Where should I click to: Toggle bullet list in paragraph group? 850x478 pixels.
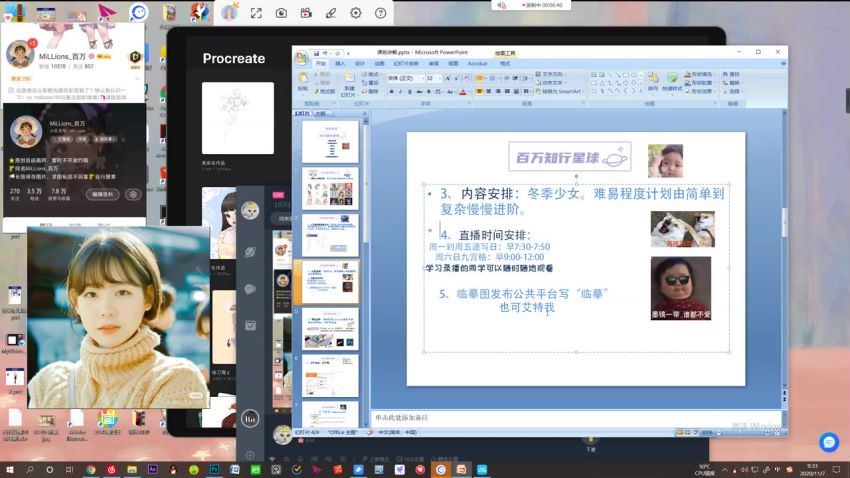[x=480, y=79]
